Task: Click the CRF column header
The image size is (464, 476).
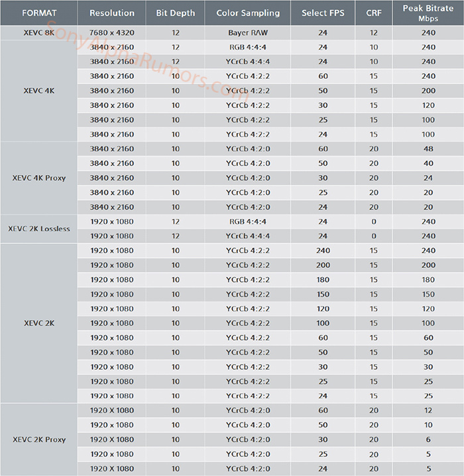Action: coord(374,13)
